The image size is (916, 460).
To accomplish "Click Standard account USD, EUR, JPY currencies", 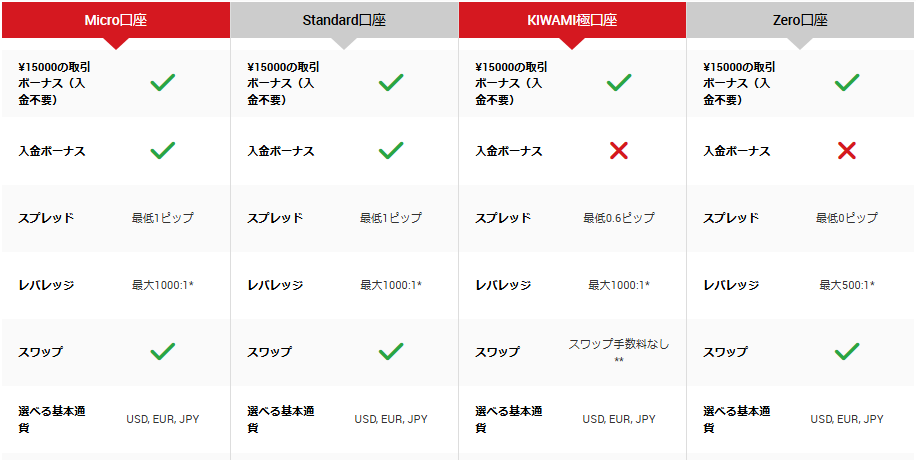I will coord(391,419).
